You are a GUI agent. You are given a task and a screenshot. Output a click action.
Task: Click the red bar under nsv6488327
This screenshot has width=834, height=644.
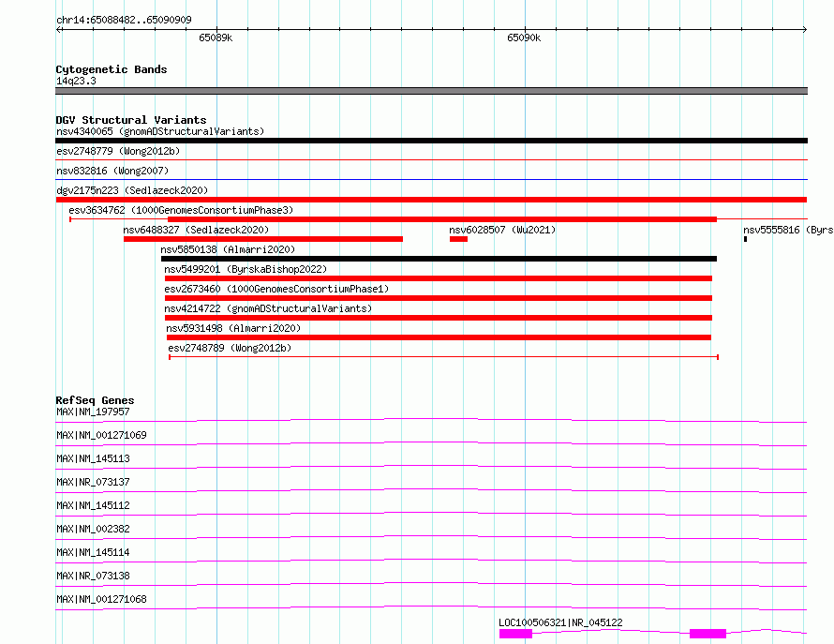click(263, 239)
